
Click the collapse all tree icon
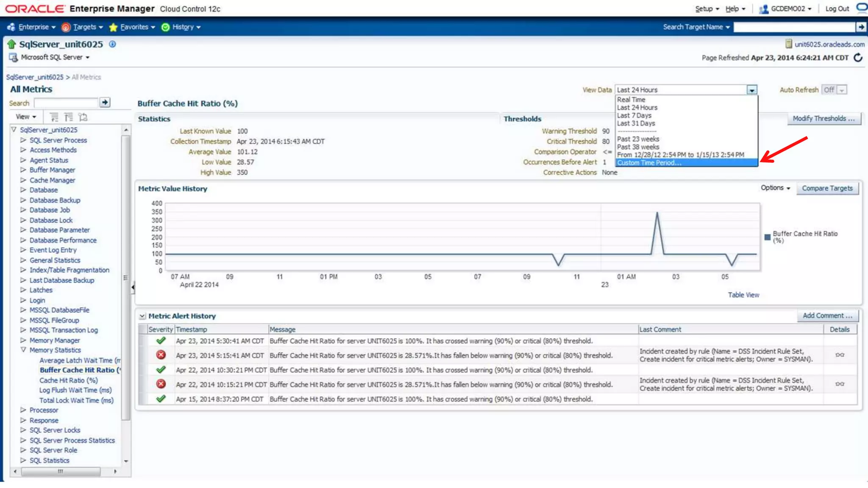pyautogui.click(x=69, y=117)
